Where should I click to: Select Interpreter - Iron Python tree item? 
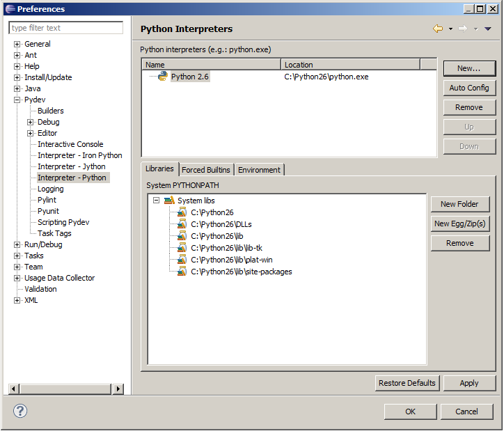(80, 155)
